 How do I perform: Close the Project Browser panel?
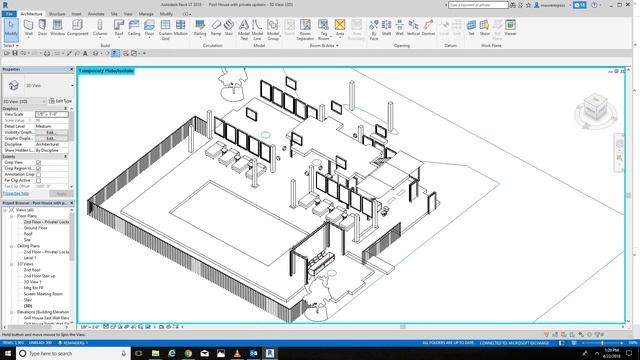(x=71, y=203)
